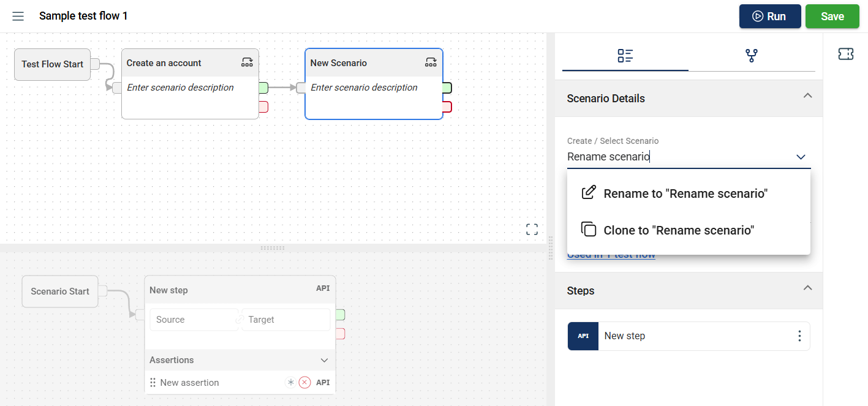The height and width of the screenshot is (406, 868).
Task: Save the test flow
Action: click(832, 17)
